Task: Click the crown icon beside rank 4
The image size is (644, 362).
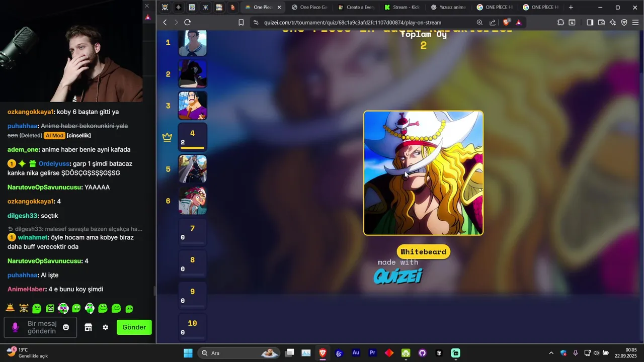Action: 167,138
